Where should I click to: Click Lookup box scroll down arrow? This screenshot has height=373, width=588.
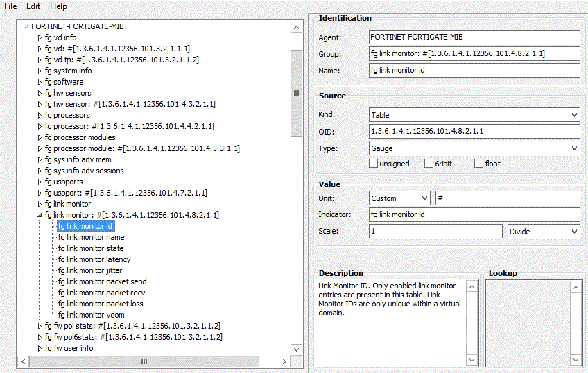pos(576,361)
